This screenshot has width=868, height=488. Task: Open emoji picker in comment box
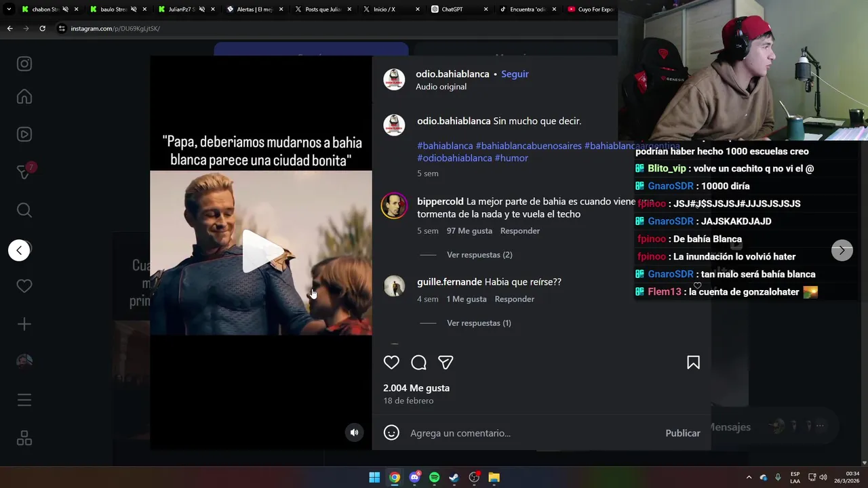click(x=391, y=432)
